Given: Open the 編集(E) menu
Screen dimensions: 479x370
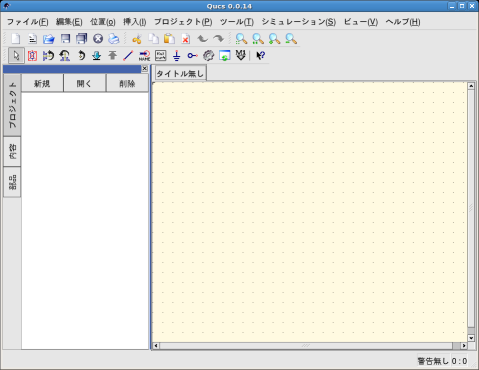Looking at the screenshot, I should (69, 22).
